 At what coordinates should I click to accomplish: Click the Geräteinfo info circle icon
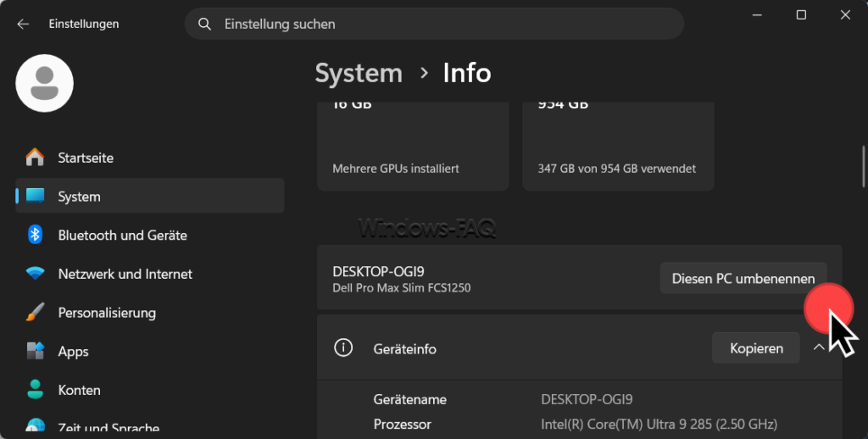343,348
